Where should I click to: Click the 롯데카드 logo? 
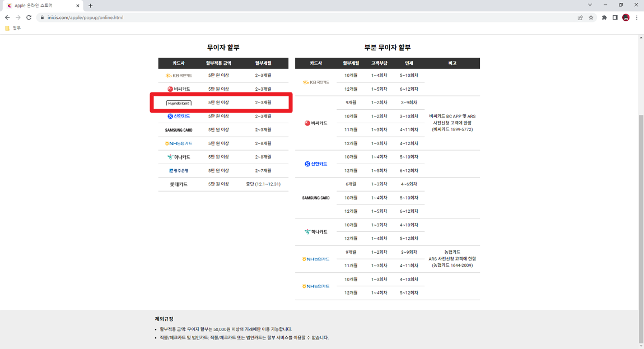[x=179, y=184]
